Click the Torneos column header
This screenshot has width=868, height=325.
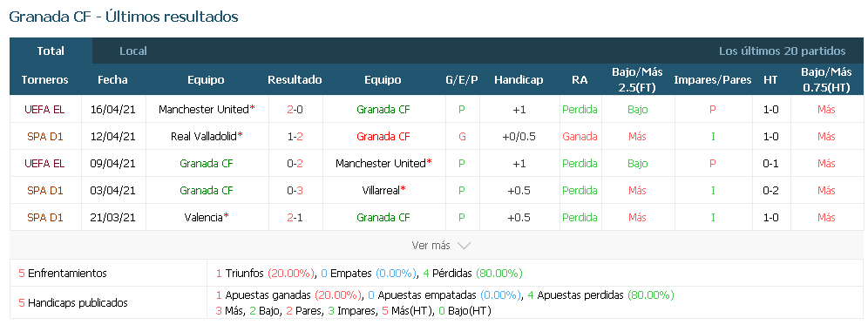[44, 80]
